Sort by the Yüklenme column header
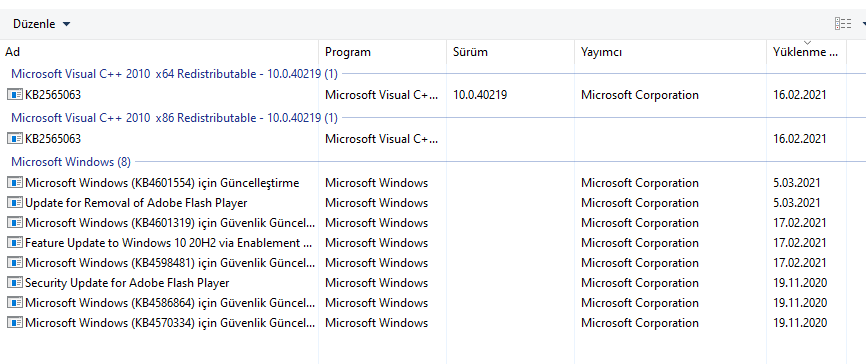Screen dimensions: 866x364 pos(806,52)
